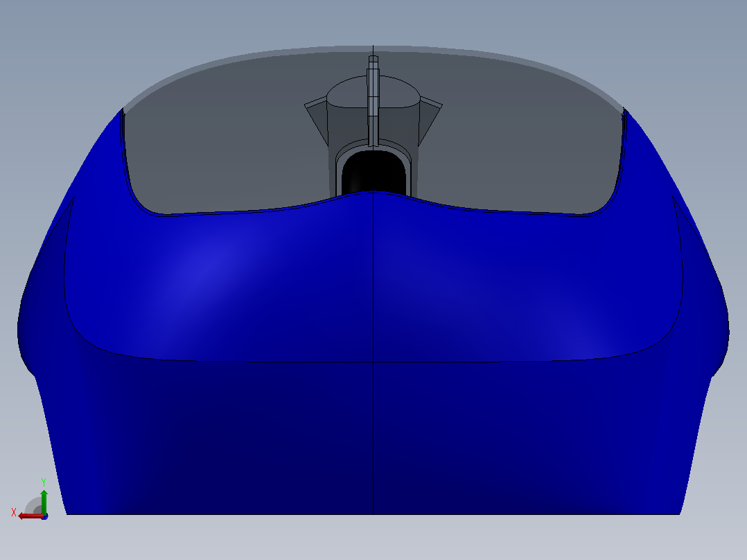This screenshot has height=560, width=747.
Task: Select the black arched opening in the center
Action: pyautogui.click(x=373, y=173)
